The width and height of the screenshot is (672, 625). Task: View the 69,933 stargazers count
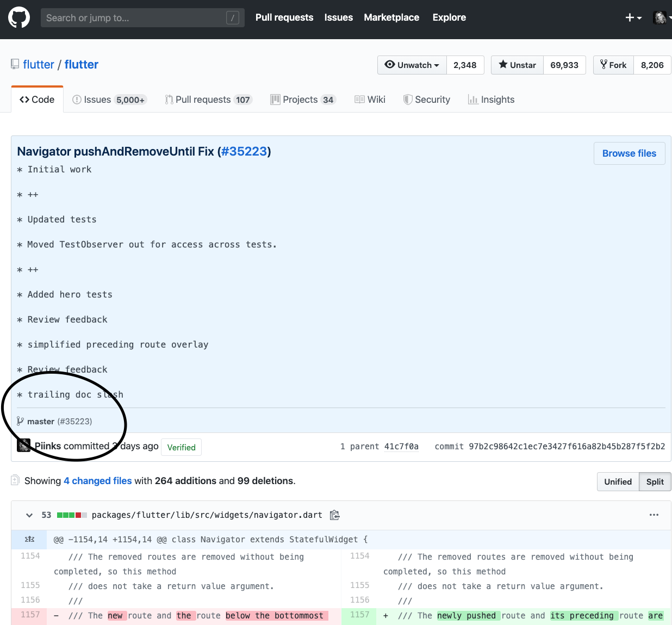click(x=564, y=65)
